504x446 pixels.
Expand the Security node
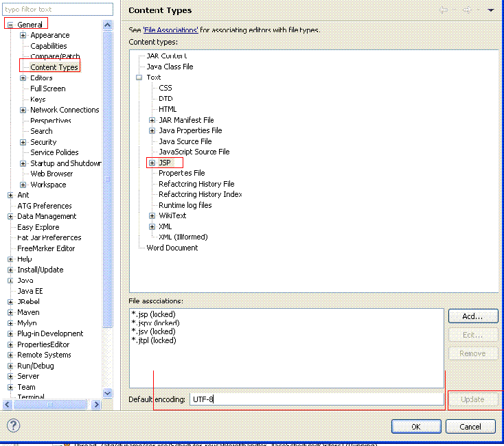[23, 142]
